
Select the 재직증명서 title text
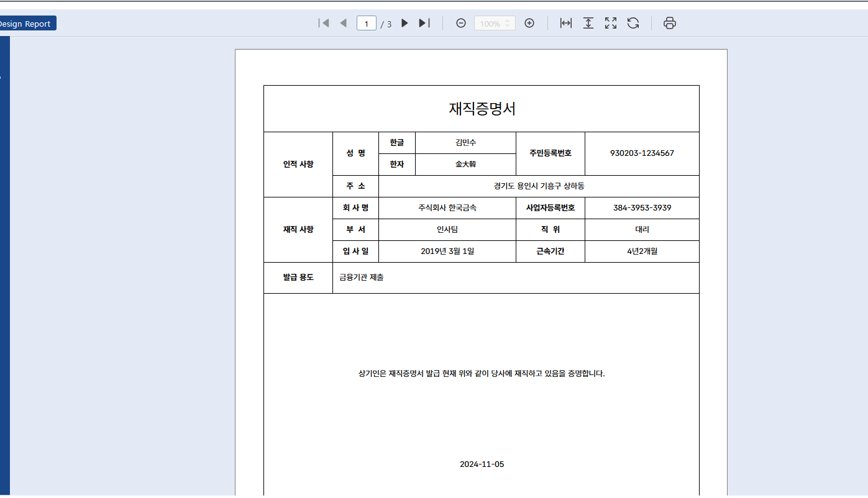tap(482, 109)
